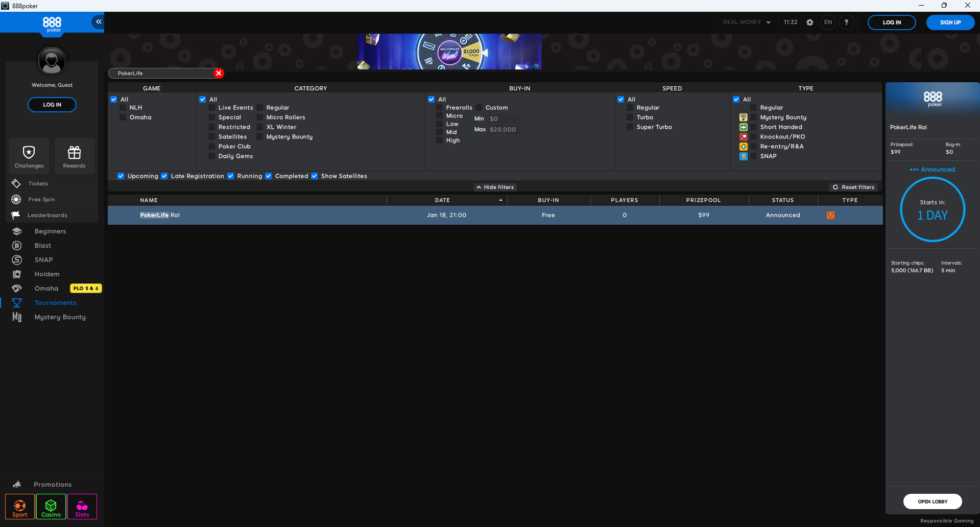Switch to the Tournaments section
Viewport: 980px width, 527px height.
55,302
